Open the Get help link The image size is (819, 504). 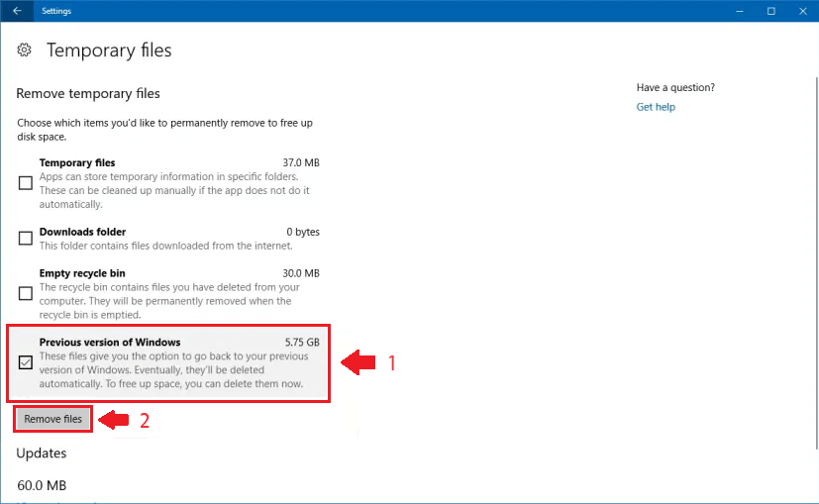(x=656, y=107)
